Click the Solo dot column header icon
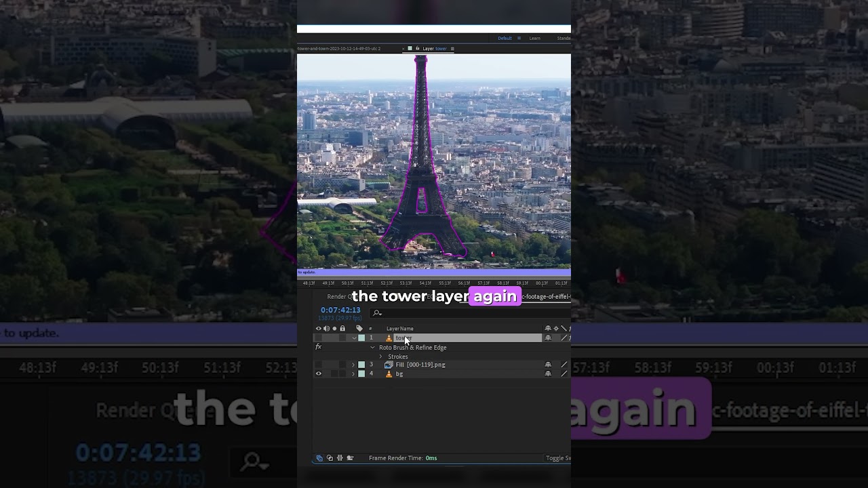868x488 pixels. (334, 329)
